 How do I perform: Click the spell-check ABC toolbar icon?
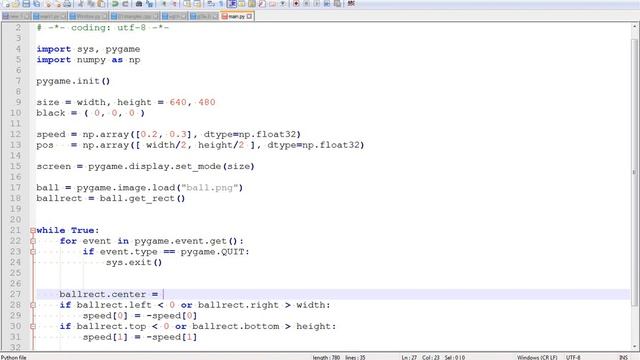pyautogui.click(x=351, y=4)
